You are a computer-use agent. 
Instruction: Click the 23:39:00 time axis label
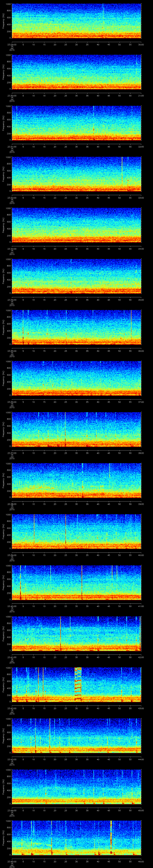(12, 555)
